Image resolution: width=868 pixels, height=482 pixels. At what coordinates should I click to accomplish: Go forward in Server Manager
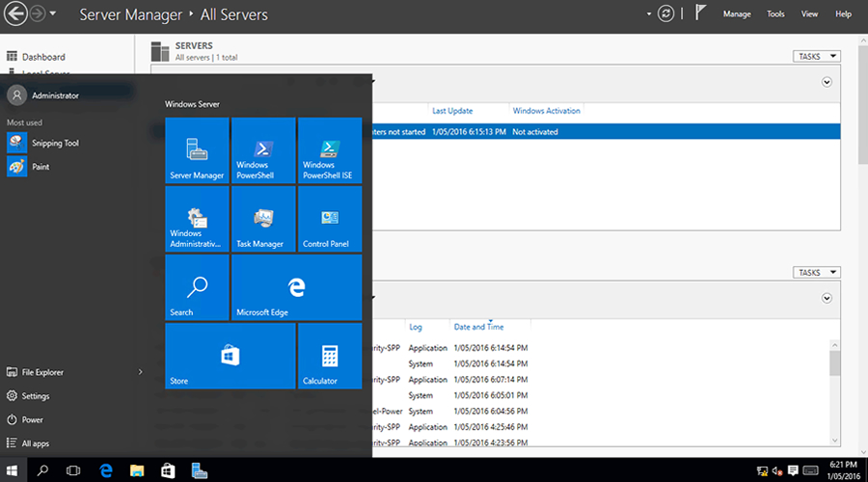(38, 13)
